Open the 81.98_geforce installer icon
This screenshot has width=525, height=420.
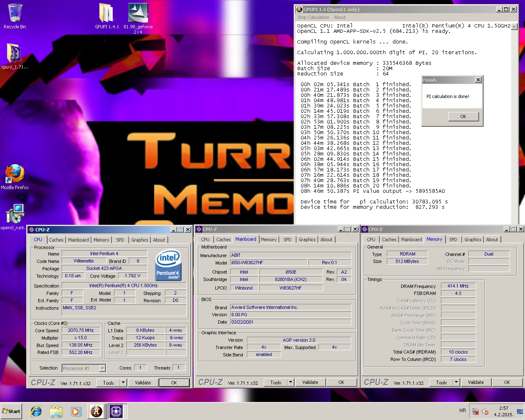coord(138,18)
